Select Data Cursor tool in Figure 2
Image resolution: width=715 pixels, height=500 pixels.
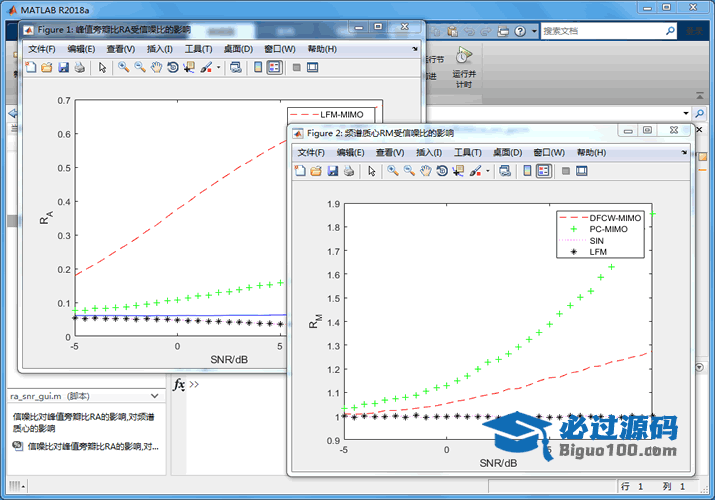pos(458,171)
